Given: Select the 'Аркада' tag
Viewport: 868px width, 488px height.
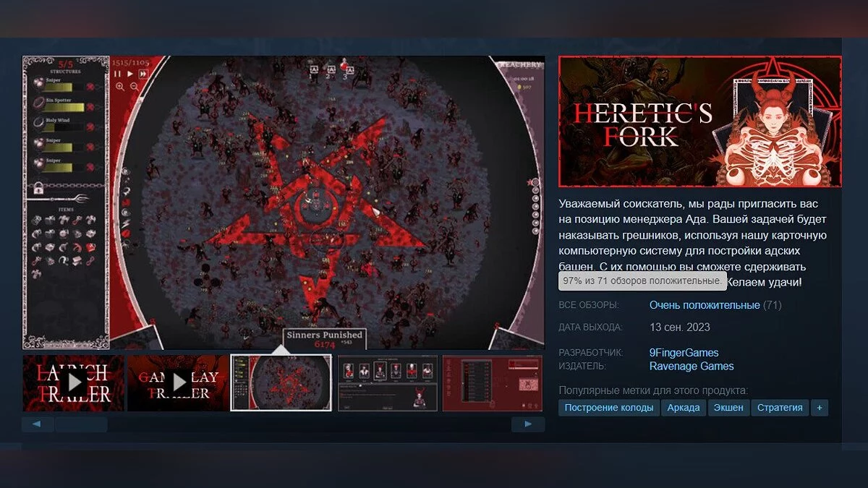Looking at the screenshot, I should (684, 408).
